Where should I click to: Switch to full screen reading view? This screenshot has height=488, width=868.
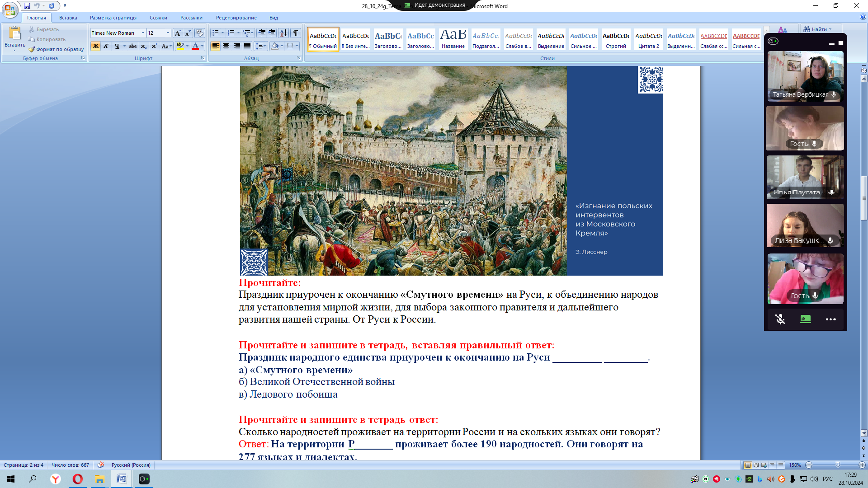pyautogui.click(x=756, y=465)
